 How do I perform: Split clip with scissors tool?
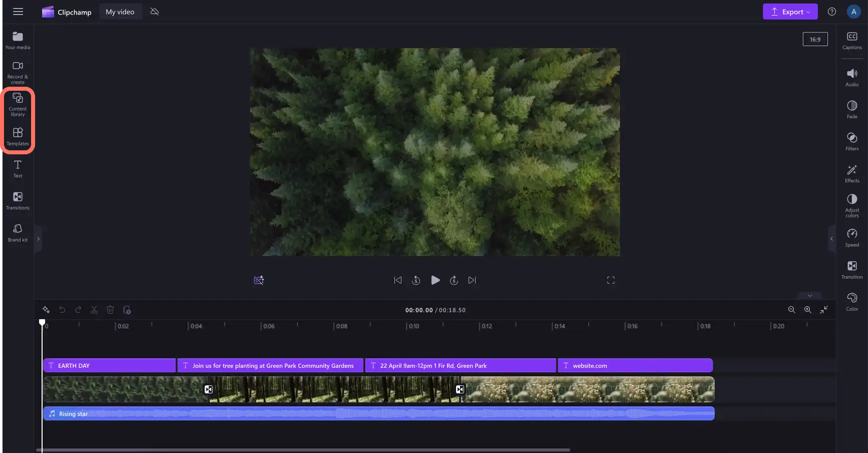coord(94,310)
